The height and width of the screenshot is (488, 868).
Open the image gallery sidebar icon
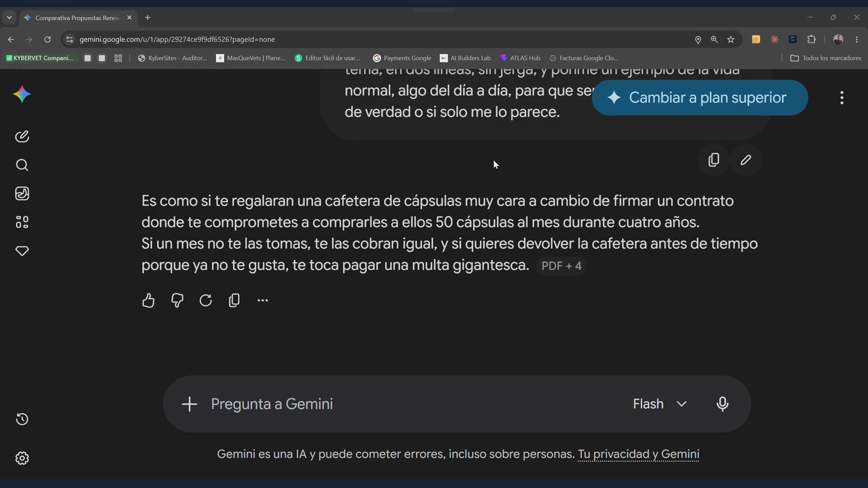point(22,193)
